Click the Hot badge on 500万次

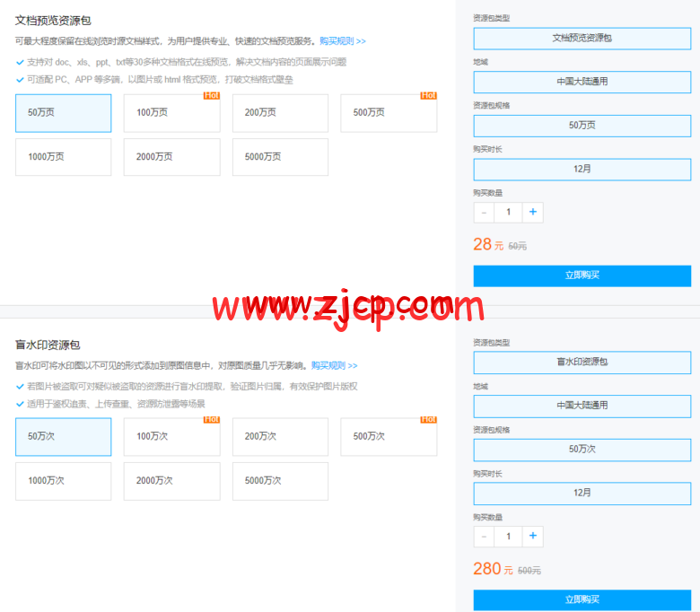(429, 420)
